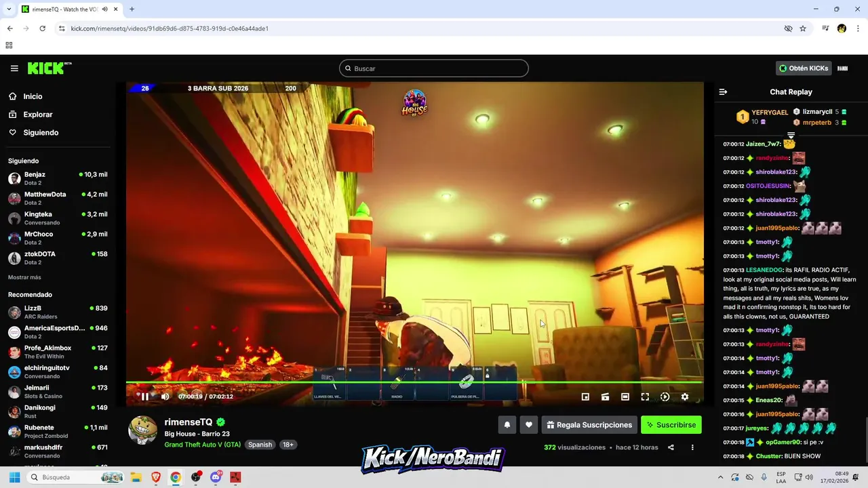Toggle notifications bell for rimenseTQ
This screenshot has height=488, width=868.
[507, 425]
